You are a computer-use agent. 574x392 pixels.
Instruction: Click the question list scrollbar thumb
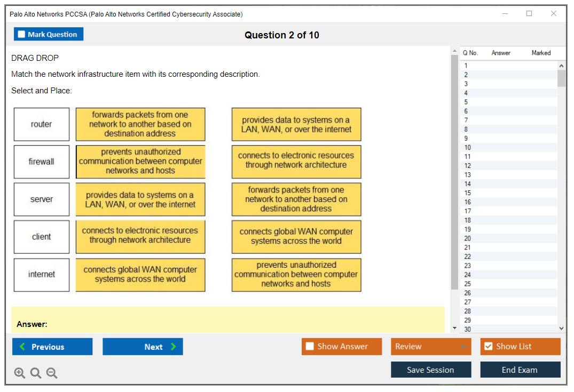[561, 78]
